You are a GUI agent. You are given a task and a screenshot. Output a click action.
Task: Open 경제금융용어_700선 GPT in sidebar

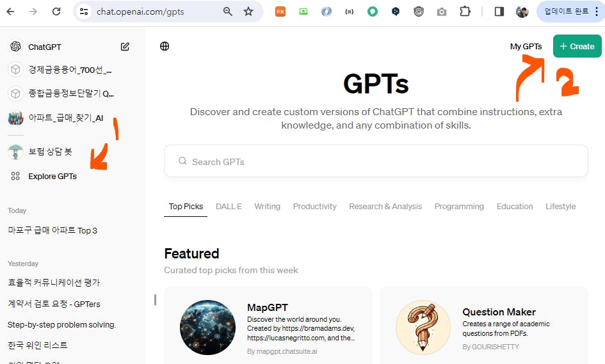click(69, 70)
